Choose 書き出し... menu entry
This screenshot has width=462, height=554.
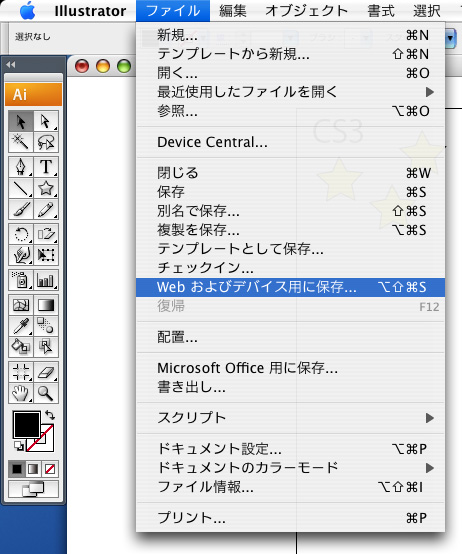click(x=290, y=387)
